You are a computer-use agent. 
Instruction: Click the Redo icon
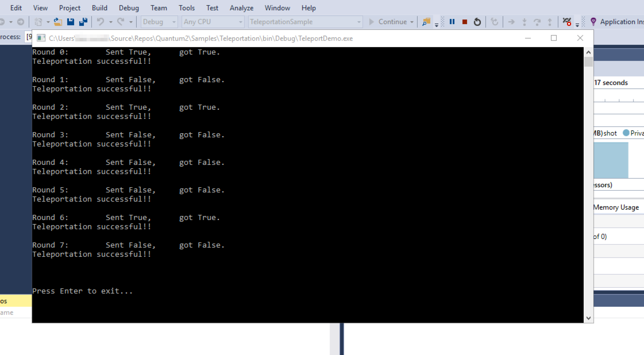pos(121,22)
